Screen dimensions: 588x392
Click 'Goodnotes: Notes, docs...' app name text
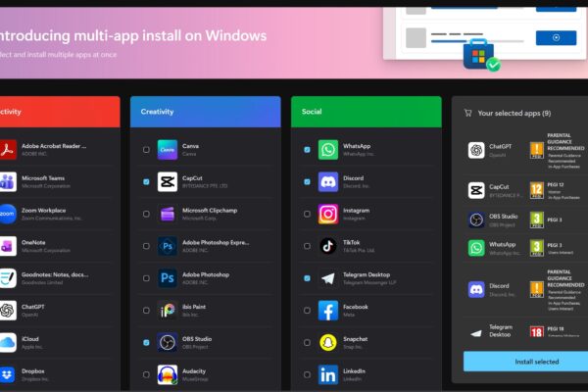[55, 274]
